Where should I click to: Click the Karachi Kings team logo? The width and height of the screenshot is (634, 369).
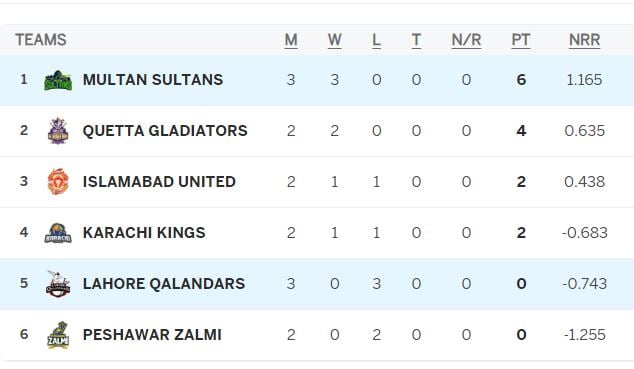[x=58, y=233]
